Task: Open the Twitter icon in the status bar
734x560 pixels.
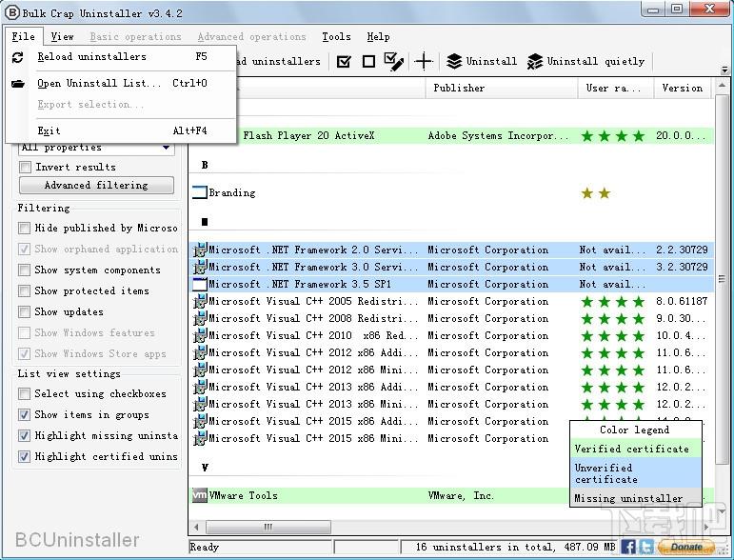Action: (646, 547)
